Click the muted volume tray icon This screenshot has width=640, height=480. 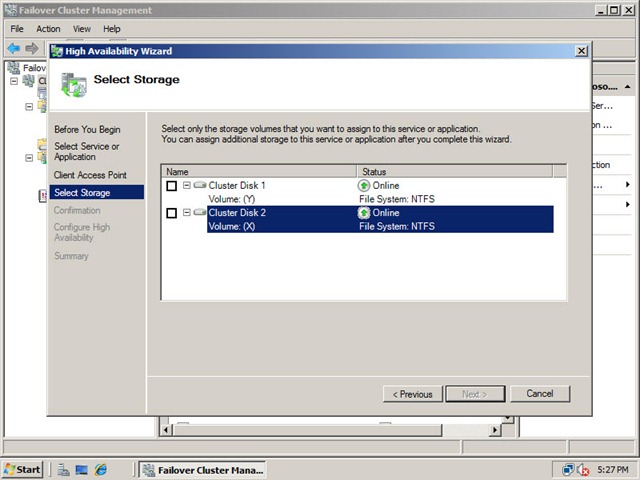pyautogui.click(x=583, y=470)
